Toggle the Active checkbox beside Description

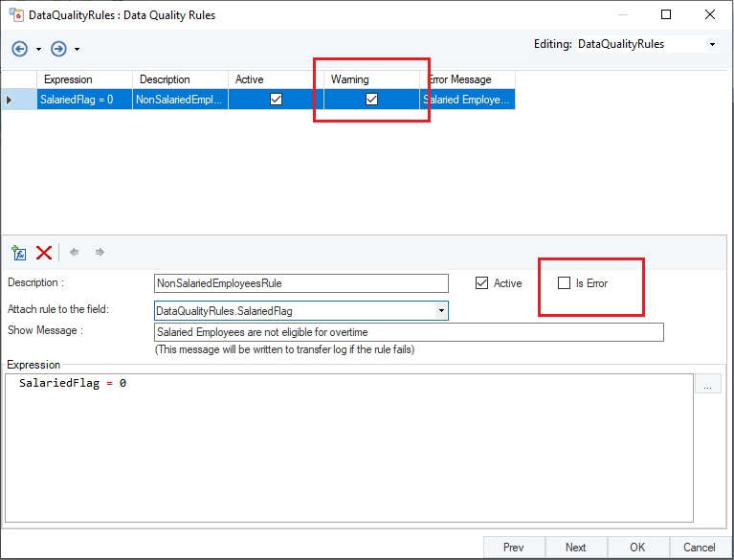[x=481, y=283]
